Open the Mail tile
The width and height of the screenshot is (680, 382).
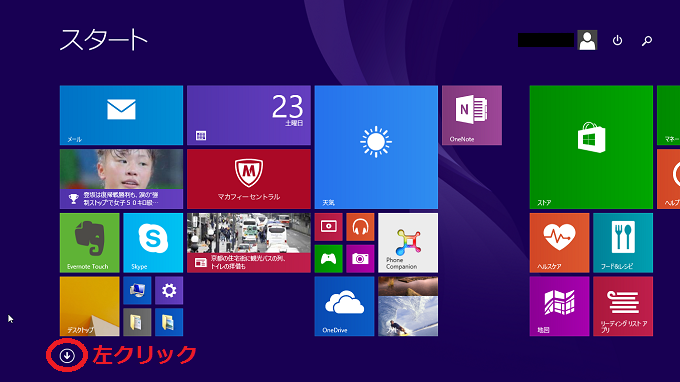121,115
